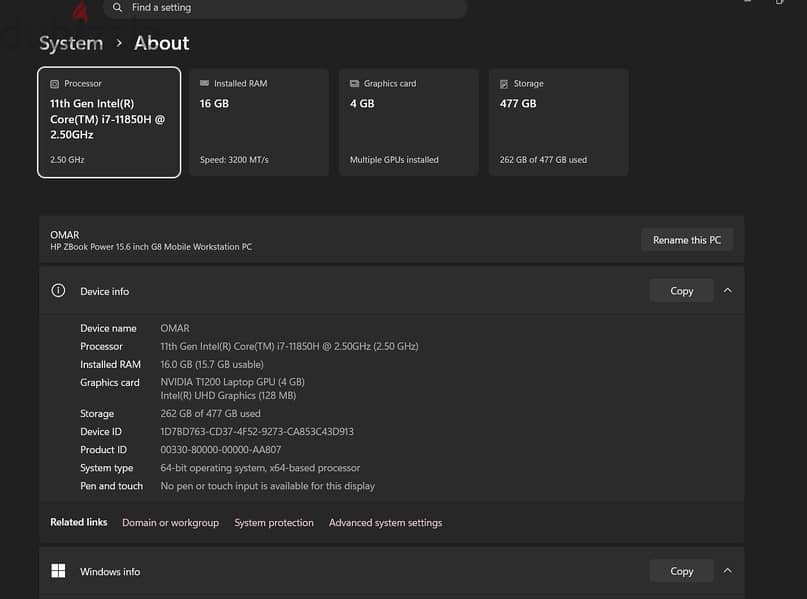The width and height of the screenshot is (807, 599).
Task: Select the Processor card
Action: [109, 122]
